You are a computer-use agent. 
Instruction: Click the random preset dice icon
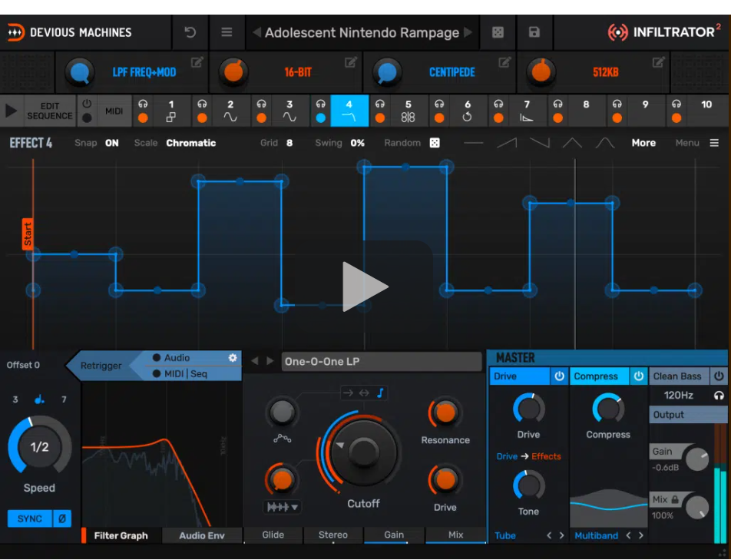tap(498, 32)
